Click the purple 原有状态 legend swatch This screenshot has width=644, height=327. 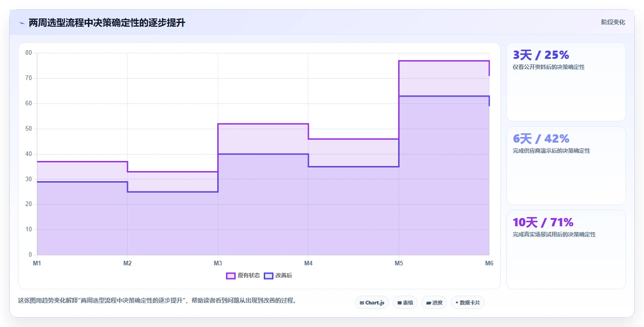point(231,275)
